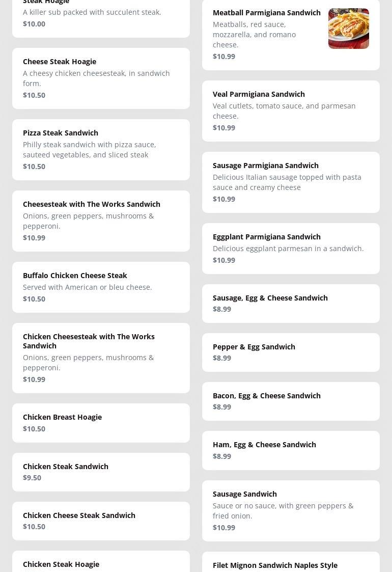Open Cheesesteak with The Works Sandwich
Image resolution: width=392 pixels, height=572 pixels.
pyautogui.click(x=101, y=221)
